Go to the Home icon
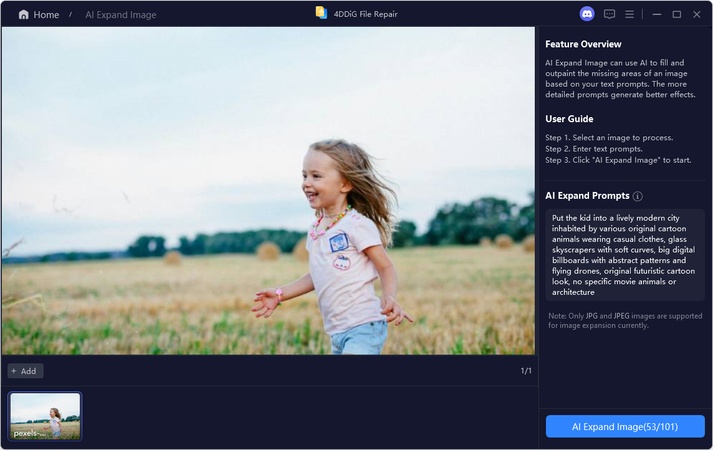The height and width of the screenshot is (450, 713). tap(23, 15)
